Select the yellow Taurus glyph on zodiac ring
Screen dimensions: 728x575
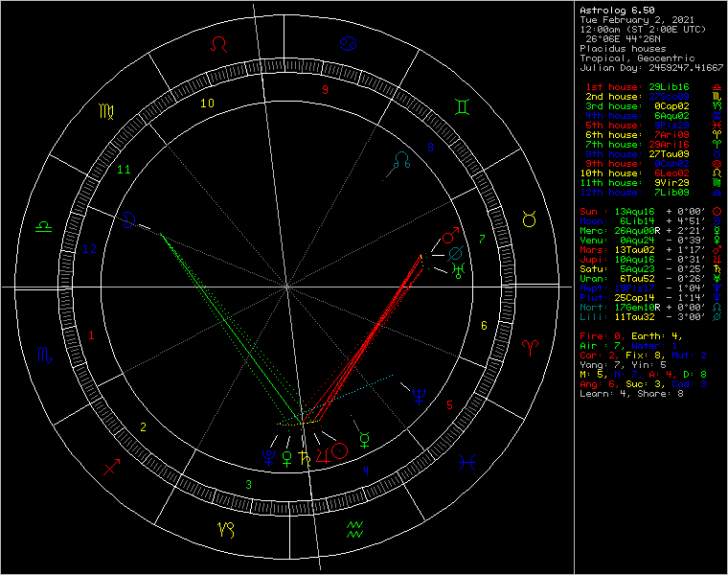coord(530,218)
